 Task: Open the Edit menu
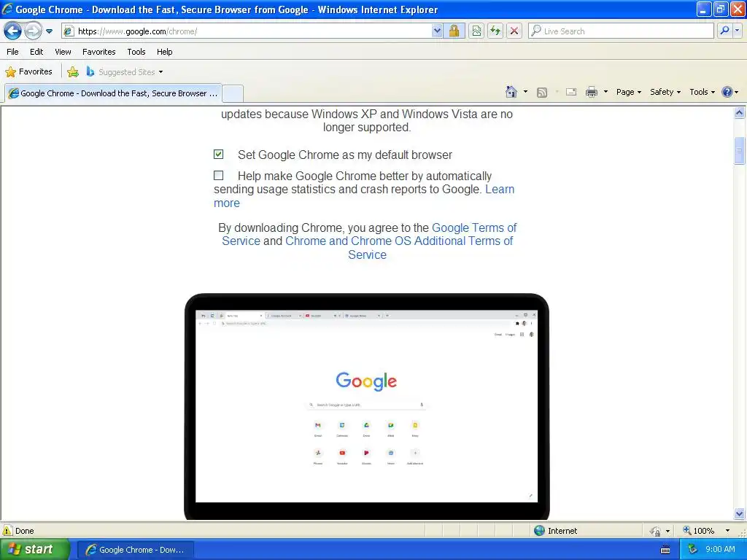pos(36,52)
